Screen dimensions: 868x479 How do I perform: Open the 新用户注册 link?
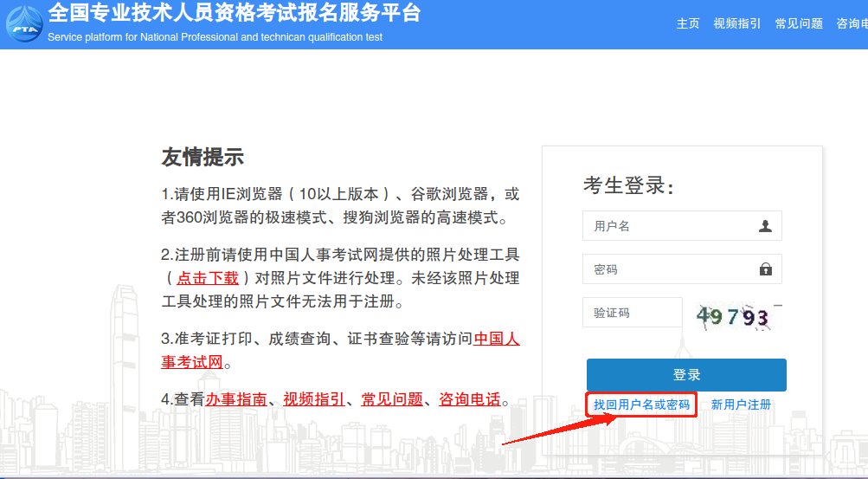[741, 405]
